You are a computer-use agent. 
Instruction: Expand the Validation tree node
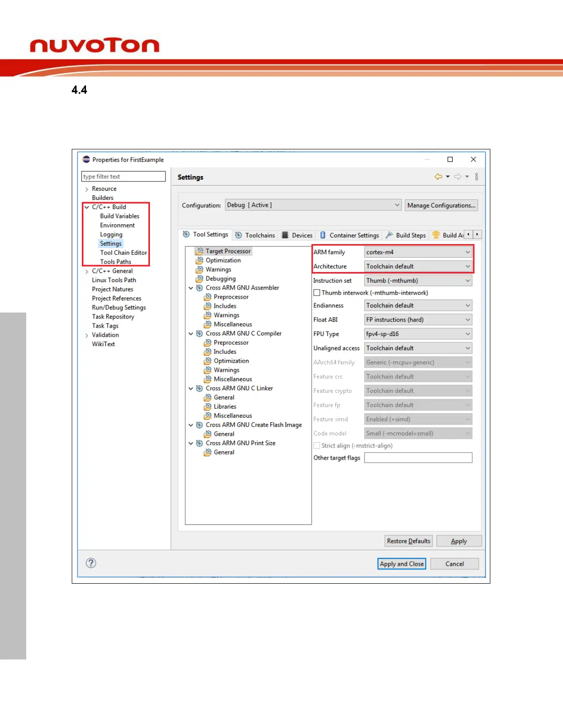click(86, 336)
